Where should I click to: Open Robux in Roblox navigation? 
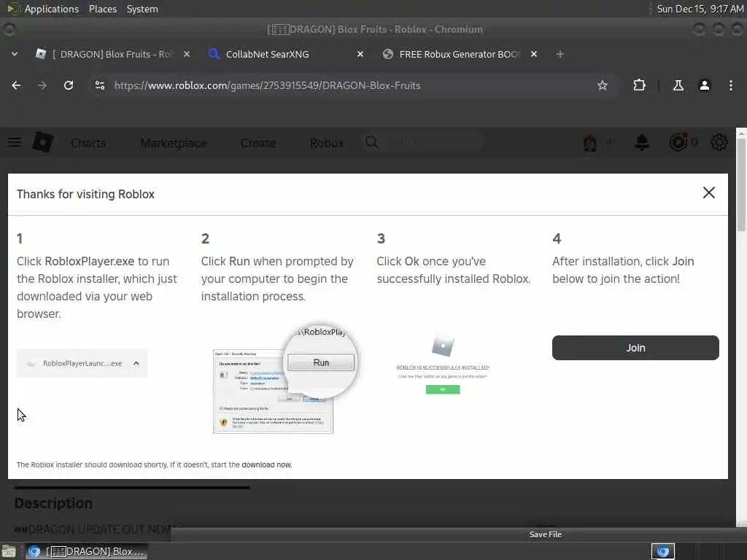326,143
